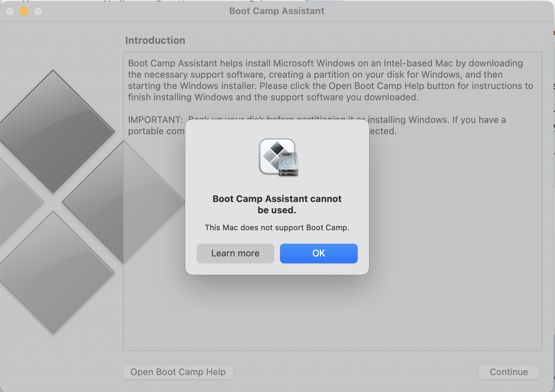Click the "Introduction" heading
The width and height of the screenshot is (555, 392).
(x=155, y=40)
